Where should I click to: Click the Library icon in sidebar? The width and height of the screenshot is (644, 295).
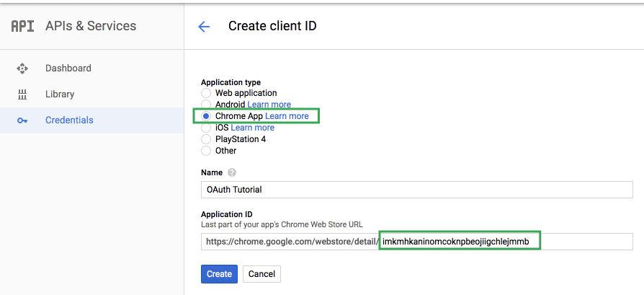[22, 94]
